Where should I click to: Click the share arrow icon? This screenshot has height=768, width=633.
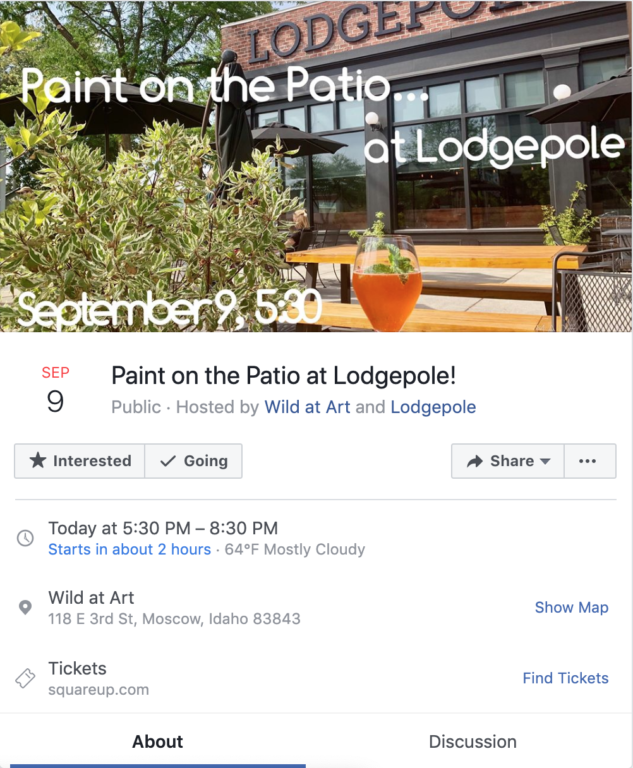point(474,461)
